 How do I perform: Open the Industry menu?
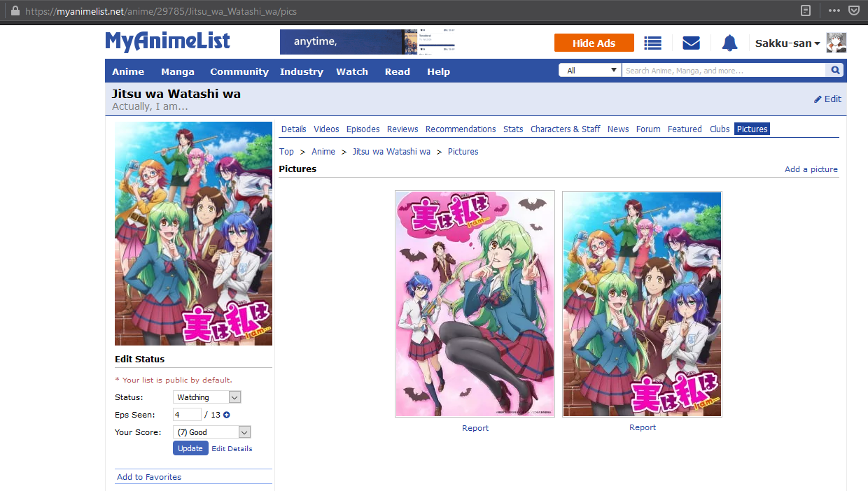[302, 71]
